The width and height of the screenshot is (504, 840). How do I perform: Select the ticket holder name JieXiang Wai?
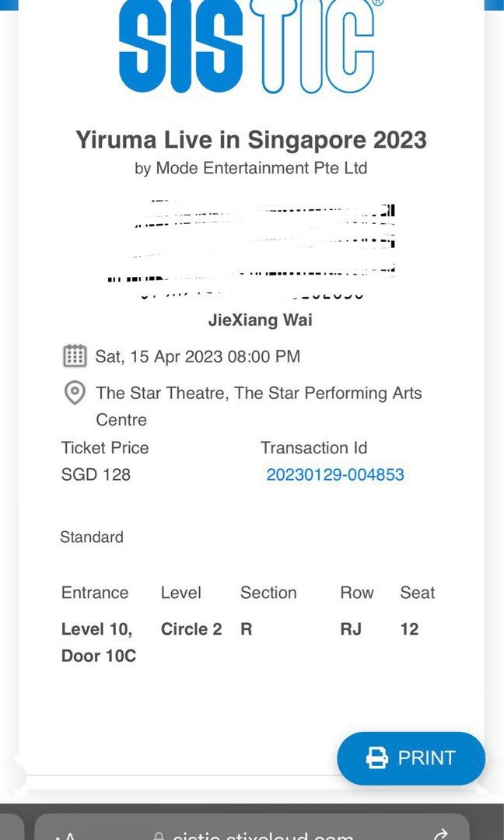260,320
